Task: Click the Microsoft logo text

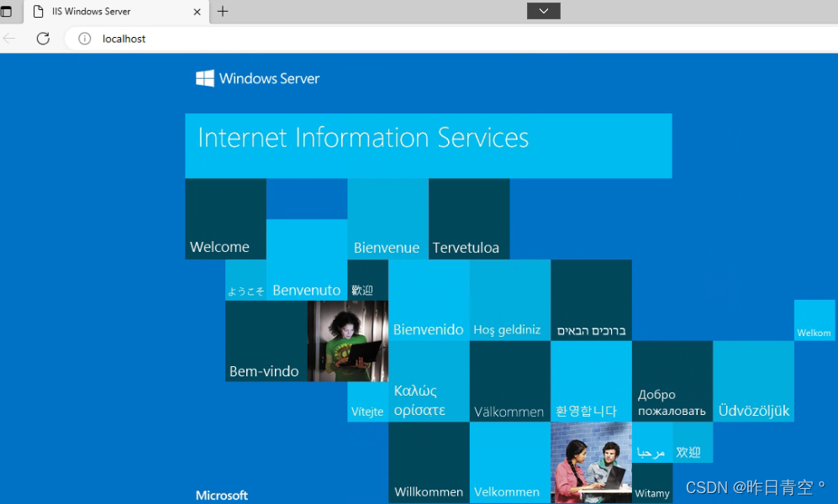Action: tap(222, 496)
